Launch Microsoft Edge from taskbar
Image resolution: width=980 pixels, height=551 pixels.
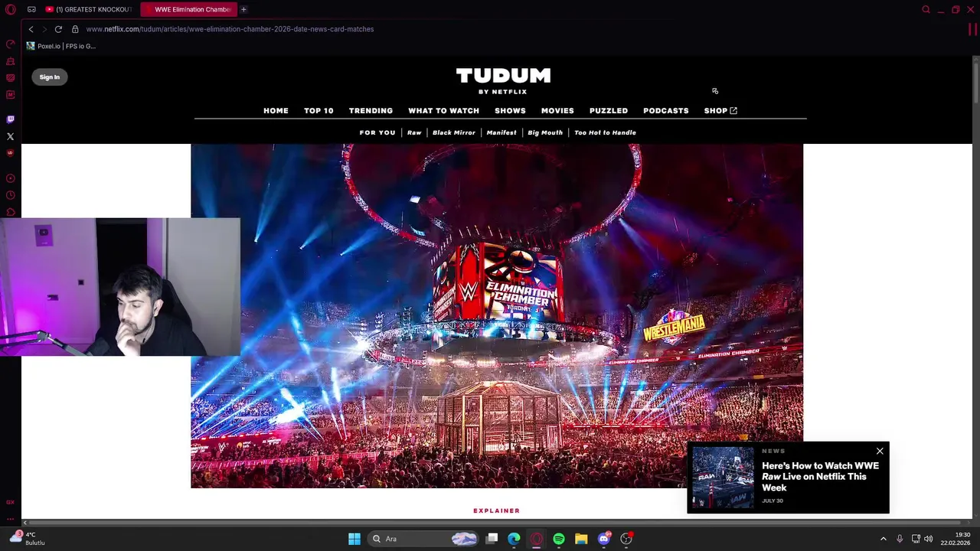(514, 539)
